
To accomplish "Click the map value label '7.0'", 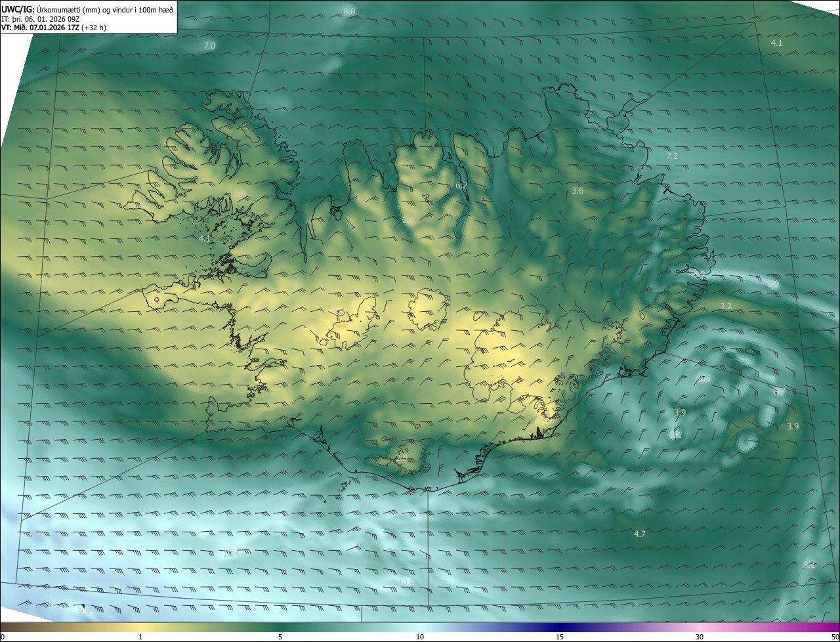I will point(209,45).
